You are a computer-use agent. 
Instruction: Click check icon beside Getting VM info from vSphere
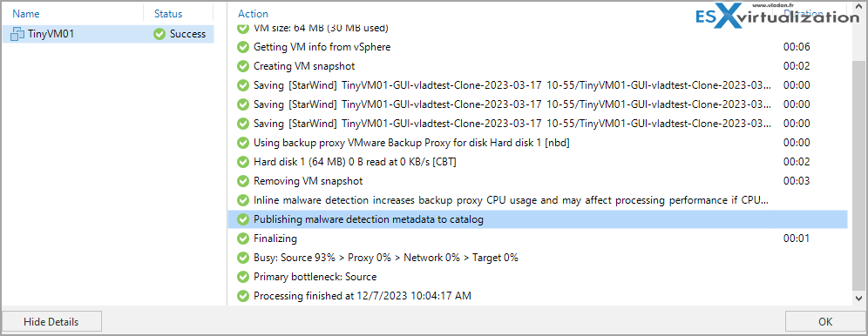point(242,48)
